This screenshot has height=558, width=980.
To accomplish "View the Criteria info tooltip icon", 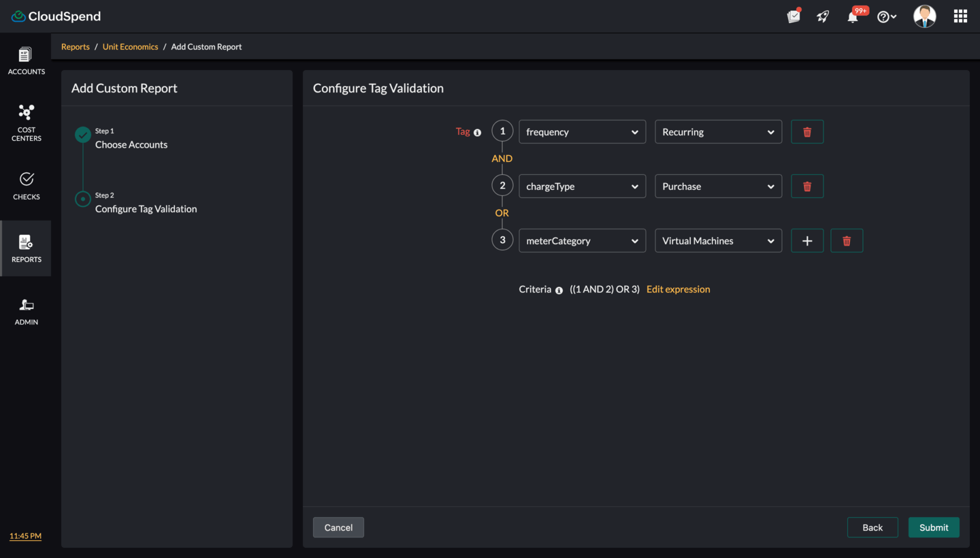I will click(x=559, y=290).
